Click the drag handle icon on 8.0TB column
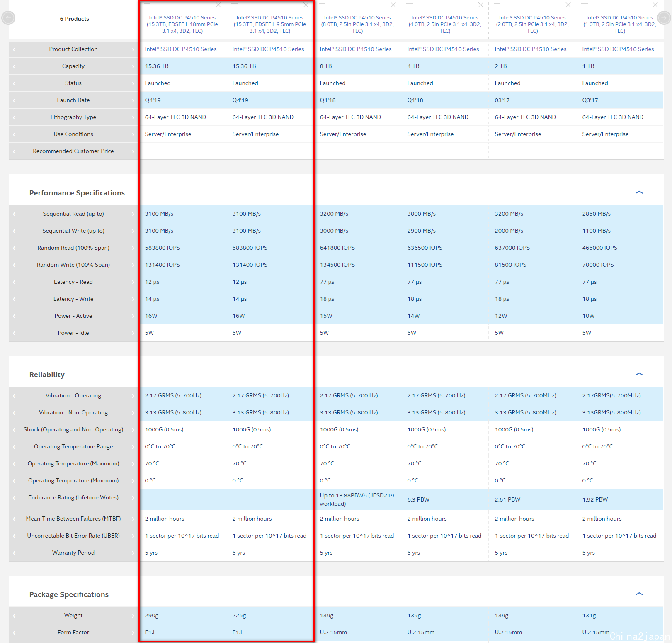The width and height of the screenshot is (672, 643). (x=322, y=5)
